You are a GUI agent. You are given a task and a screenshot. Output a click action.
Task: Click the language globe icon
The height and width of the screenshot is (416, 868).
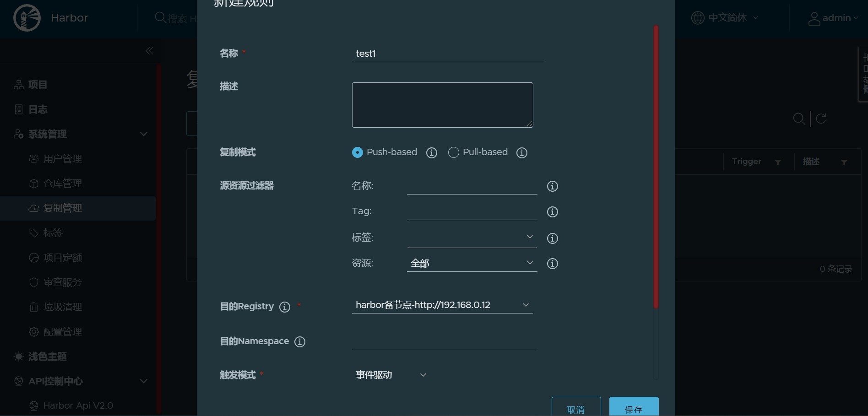coord(698,18)
